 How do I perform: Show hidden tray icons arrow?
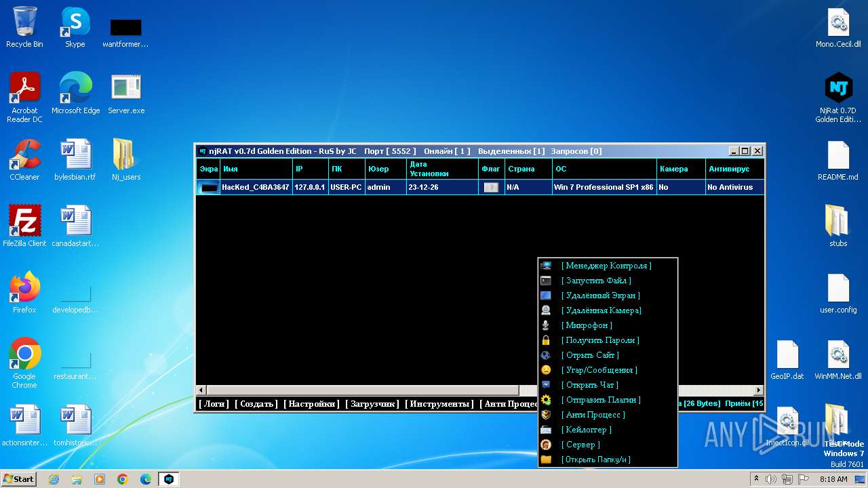(756, 479)
